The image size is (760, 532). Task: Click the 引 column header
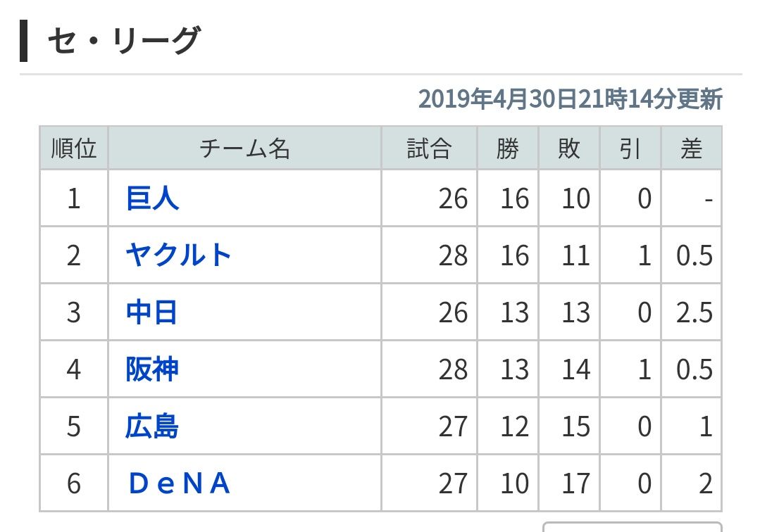click(630, 148)
